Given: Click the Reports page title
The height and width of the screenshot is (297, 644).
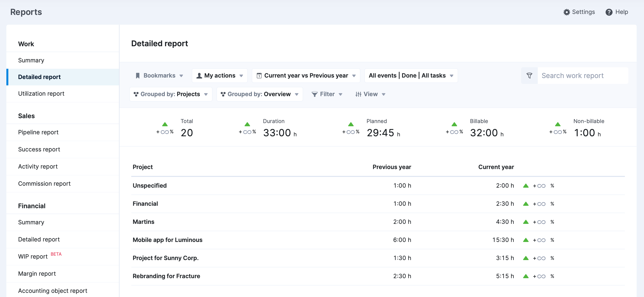Looking at the screenshot, I should (x=26, y=12).
